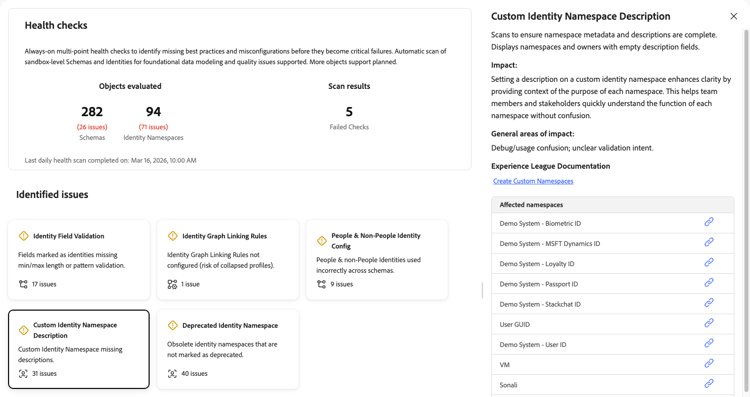
Task: Click the 9 issues count text
Action: (342, 284)
